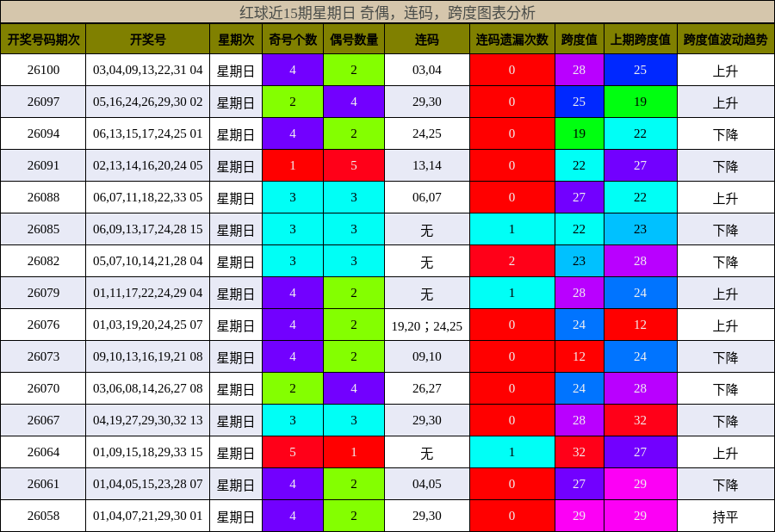
Task: Click 上升 trend cell in row 26100
Action: point(726,71)
